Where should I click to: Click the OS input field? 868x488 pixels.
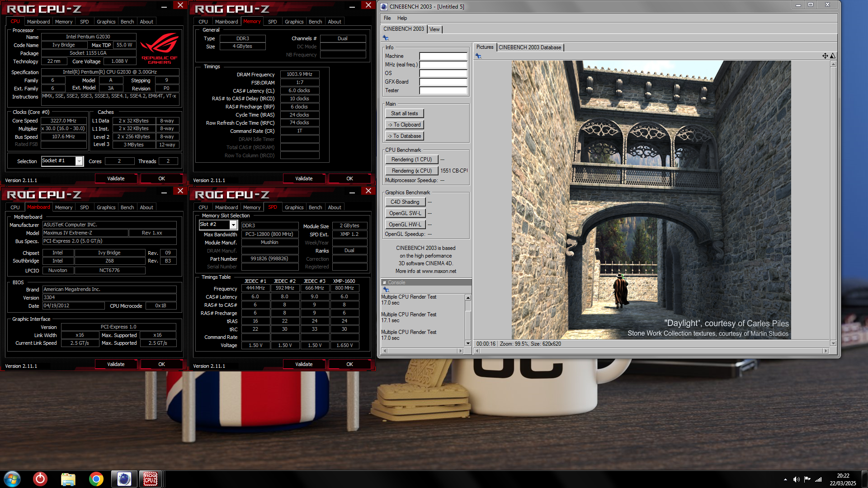(x=443, y=73)
